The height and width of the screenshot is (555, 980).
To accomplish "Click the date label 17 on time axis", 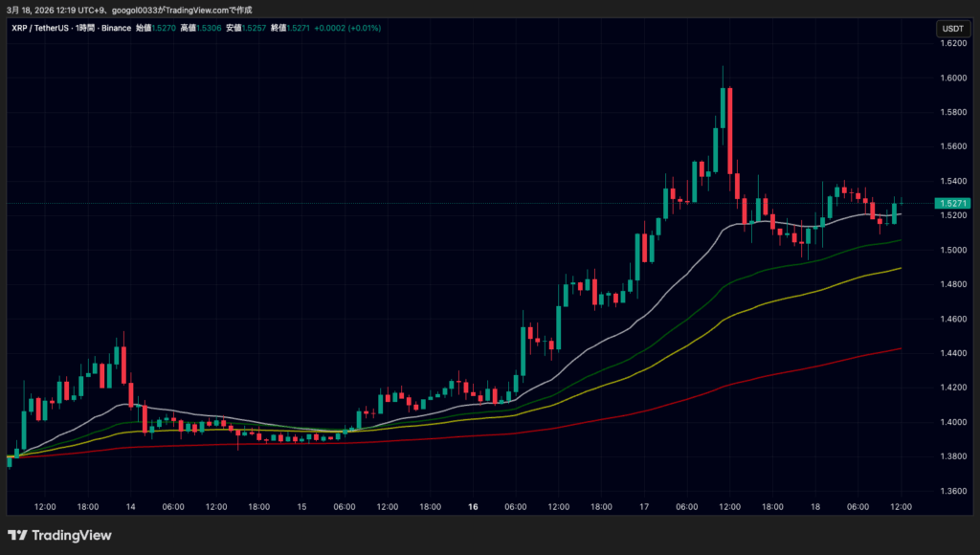I will coord(644,506).
